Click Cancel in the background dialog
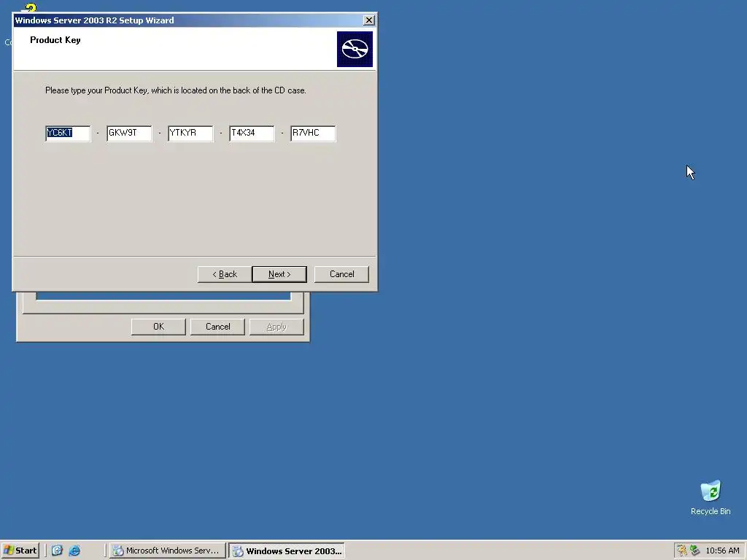Image resolution: width=747 pixels, height=560 pixels. [x=217, y=327]
